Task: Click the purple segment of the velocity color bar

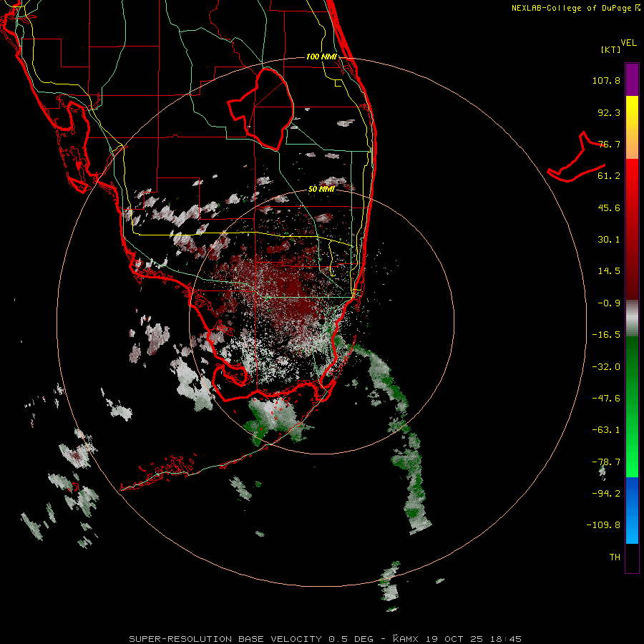Action: coord(632,79)
